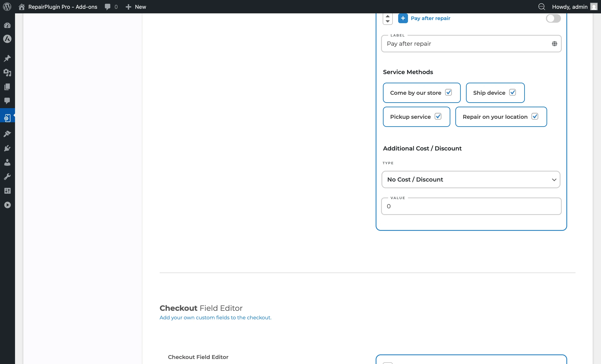Edit the Value field showing 0
The height and width of the screenshot is (364, 601).
(x=471, y=206)
